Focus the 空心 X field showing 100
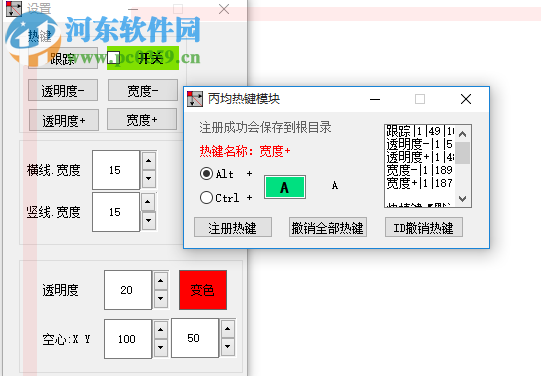 (x=128, y=339)
